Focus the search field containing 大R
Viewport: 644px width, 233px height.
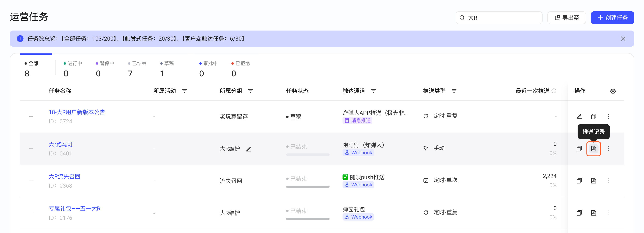499,18
